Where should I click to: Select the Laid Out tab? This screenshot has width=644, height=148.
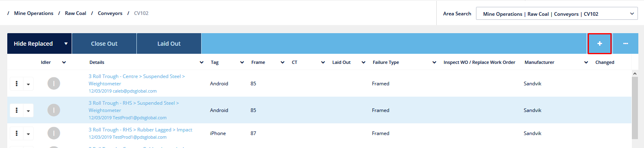coord(169,44)
